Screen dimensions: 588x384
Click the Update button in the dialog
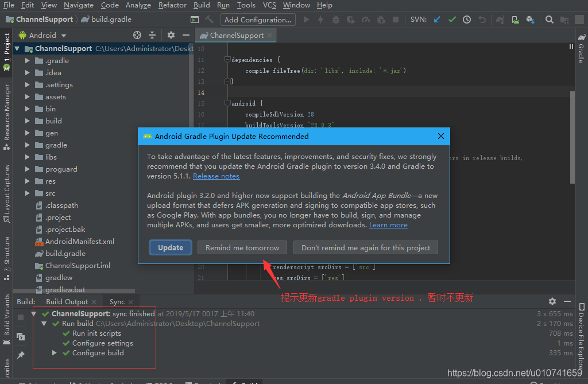pyautogui.click(x=170, y=247)
